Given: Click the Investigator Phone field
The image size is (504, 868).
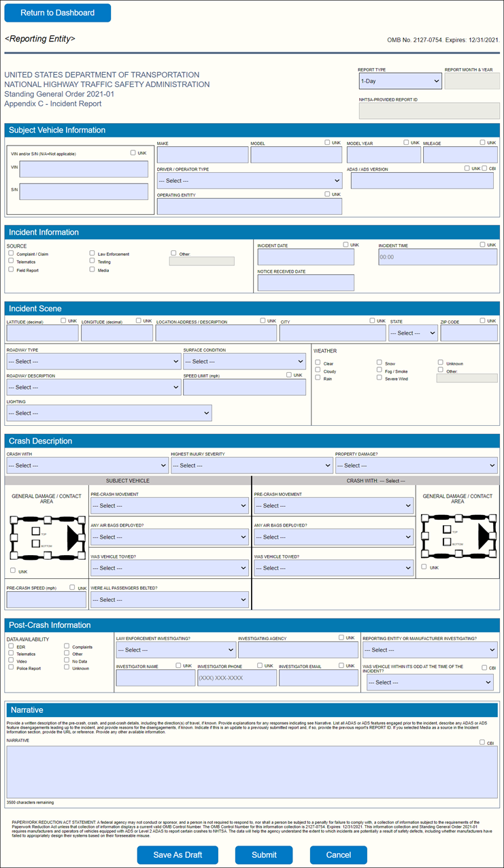Looking at the screenshot, I should pyautogui.click(x=237, y=678).
